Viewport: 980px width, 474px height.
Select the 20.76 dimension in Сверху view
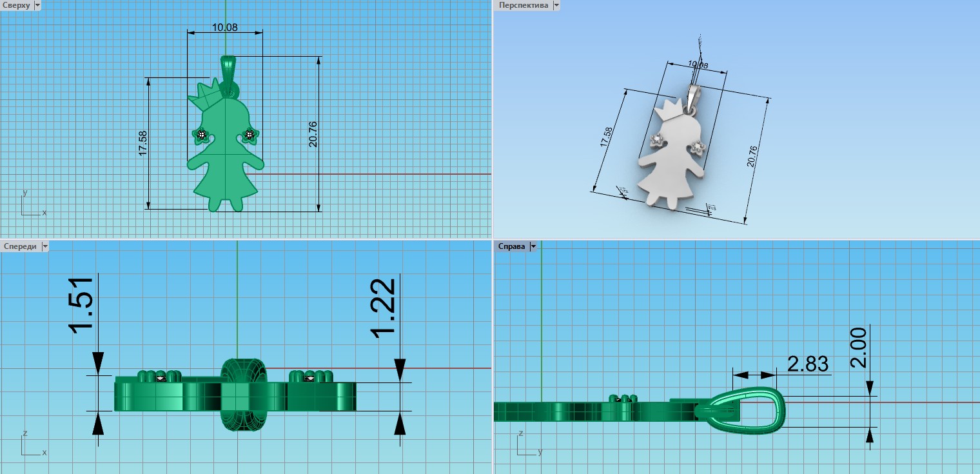pyautogui.click(x=313, y=134)
